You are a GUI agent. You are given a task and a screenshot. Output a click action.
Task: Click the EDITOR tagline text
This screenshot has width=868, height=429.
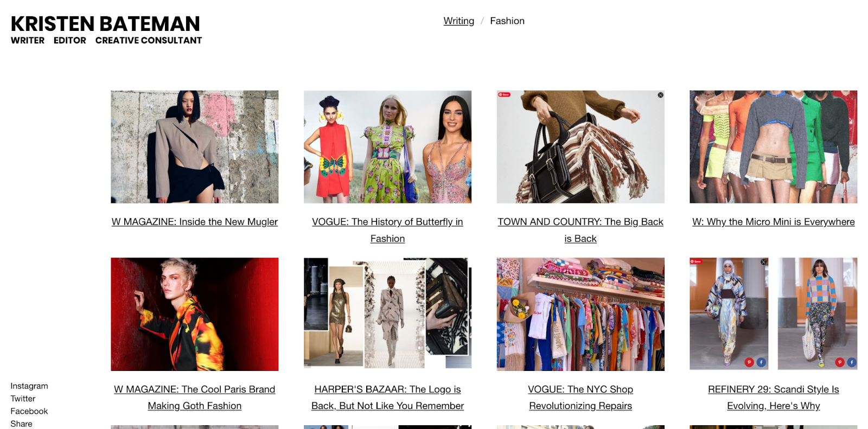(x=70, y=41)
